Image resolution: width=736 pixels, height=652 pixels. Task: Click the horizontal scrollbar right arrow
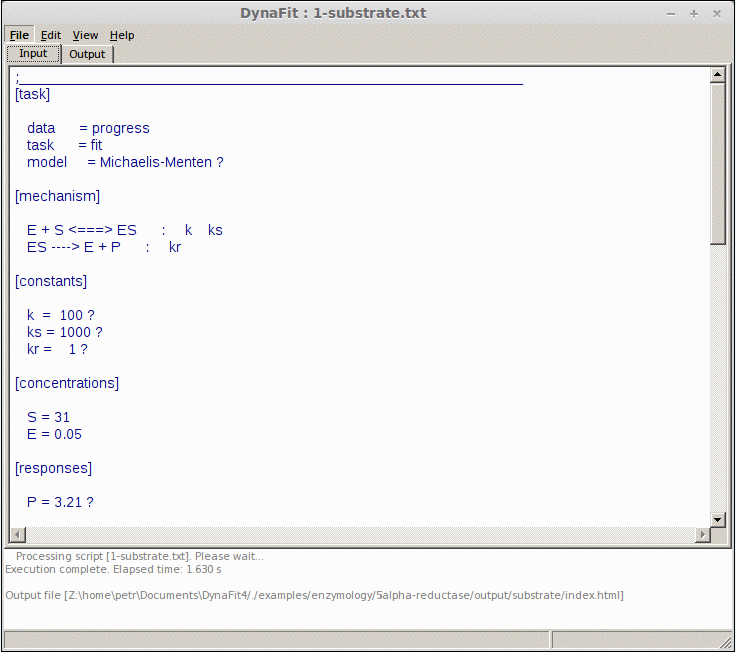pos(702,534)
